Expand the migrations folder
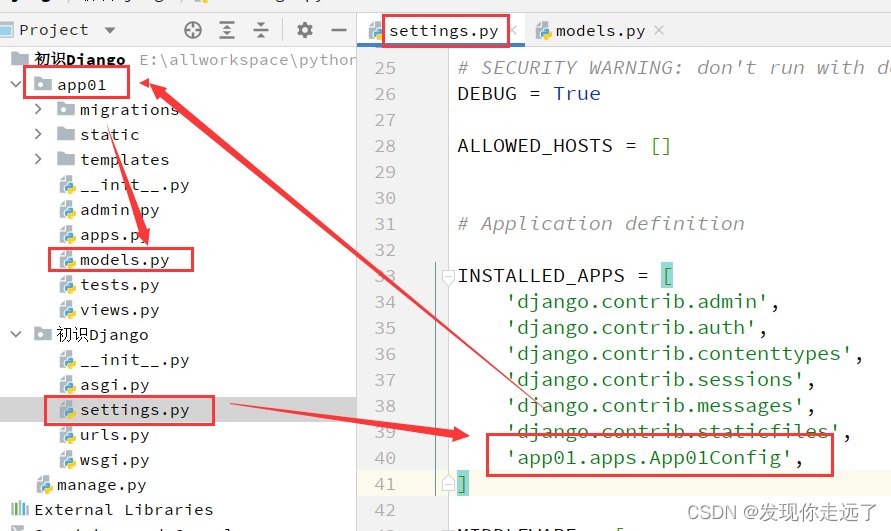This screenshot has height=531, width=891. tap(38, 109)
